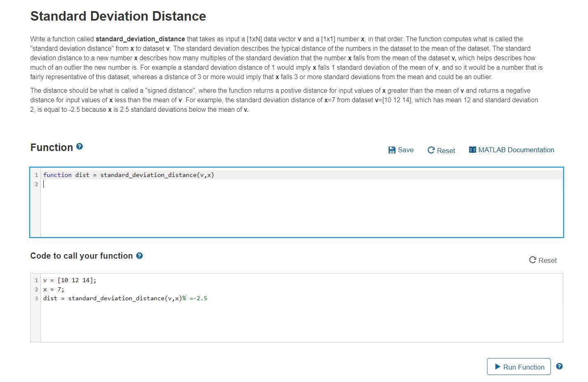Click the MATLAB Documentation book icon
This screenshot has width=588, height=382.
pyautogui.click(x=473, y=149)
